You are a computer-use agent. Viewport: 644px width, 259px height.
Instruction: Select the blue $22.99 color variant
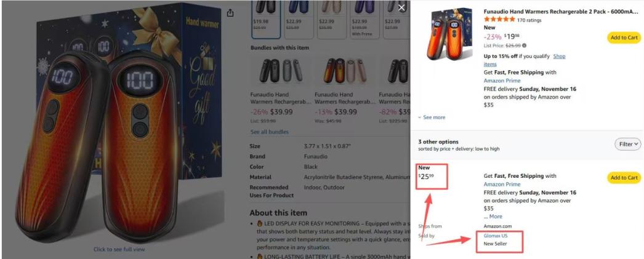pyautogui.click(x=299, y=18)
